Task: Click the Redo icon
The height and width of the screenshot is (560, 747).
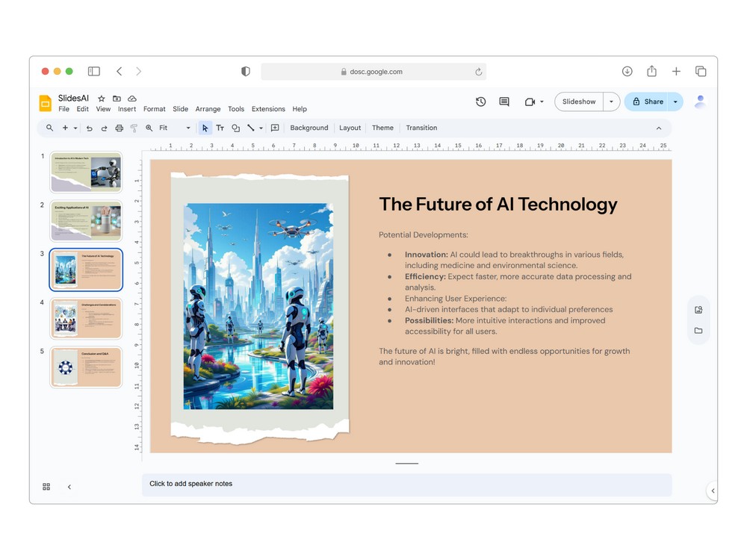Action: coord(104,128)
